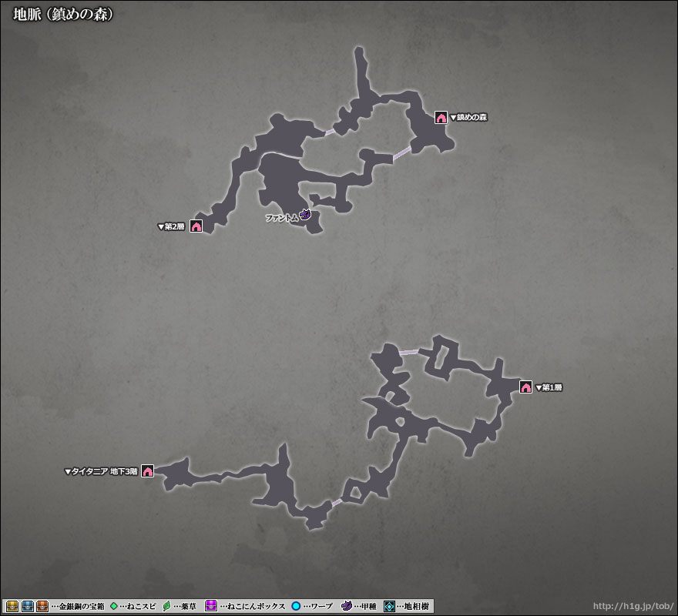Click the silver treasure chest legend icon
Image resolution: width=678 pixels, height=616 pixels.
click(x=28, y=606)
